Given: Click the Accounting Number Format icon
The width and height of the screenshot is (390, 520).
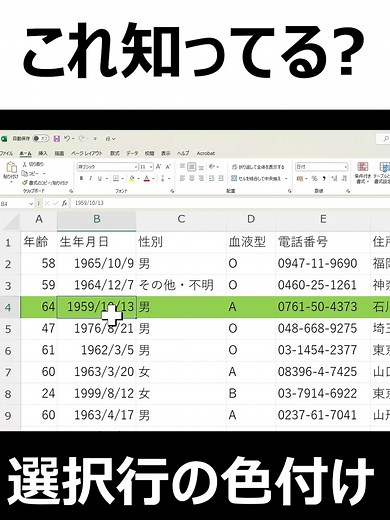Looking at the screenshot, I should point(300,179).
